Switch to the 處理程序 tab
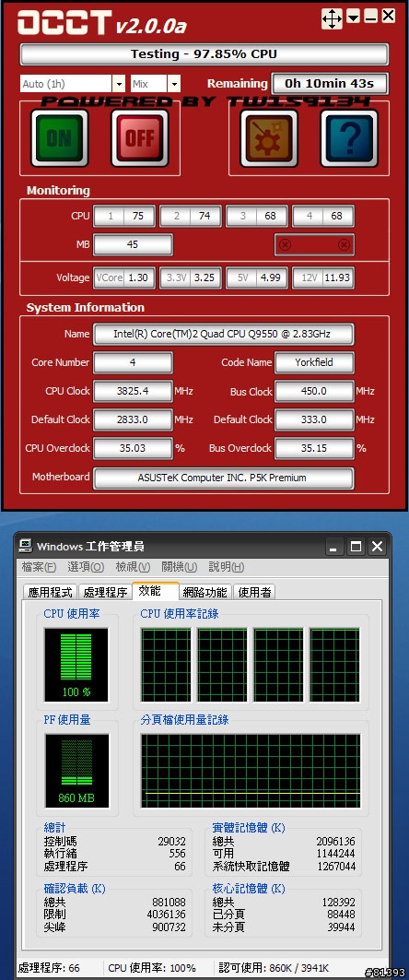Viewport: 409px width, 980px height. pyautogui.click(x=105, y=593)
